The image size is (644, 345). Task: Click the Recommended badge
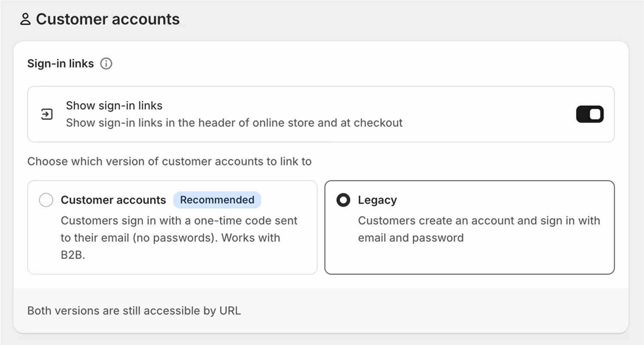217,200
